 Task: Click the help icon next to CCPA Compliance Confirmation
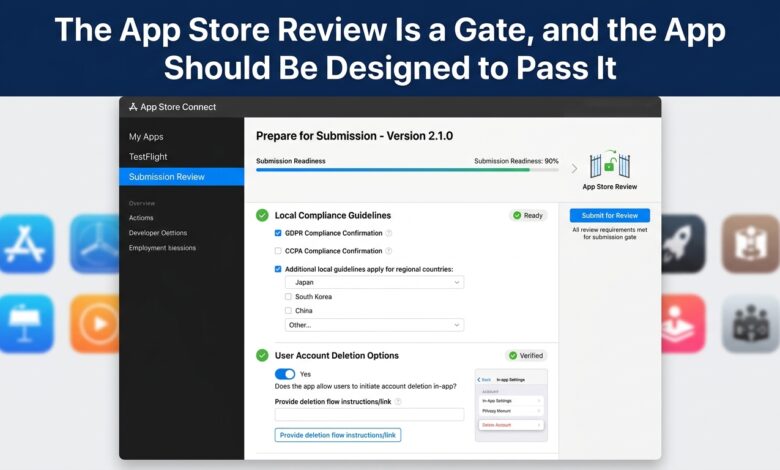(389, 251)
